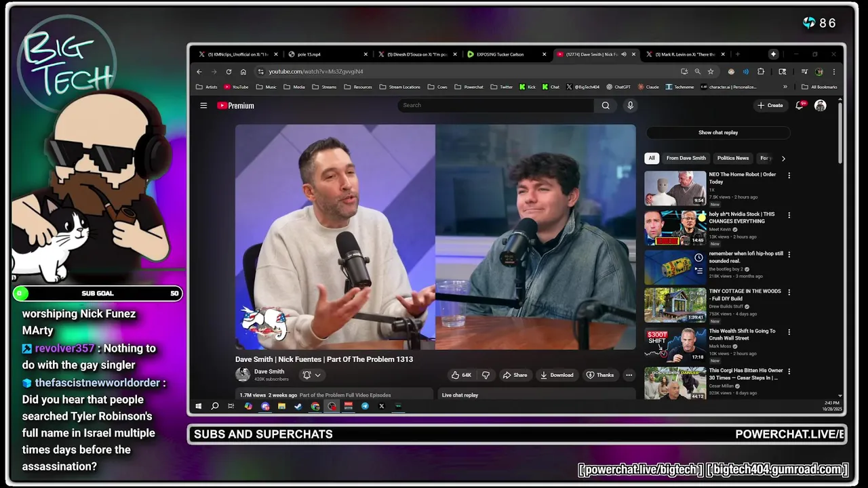Open the Claude bookmark

pyautogui.click(x=648, y=87)
